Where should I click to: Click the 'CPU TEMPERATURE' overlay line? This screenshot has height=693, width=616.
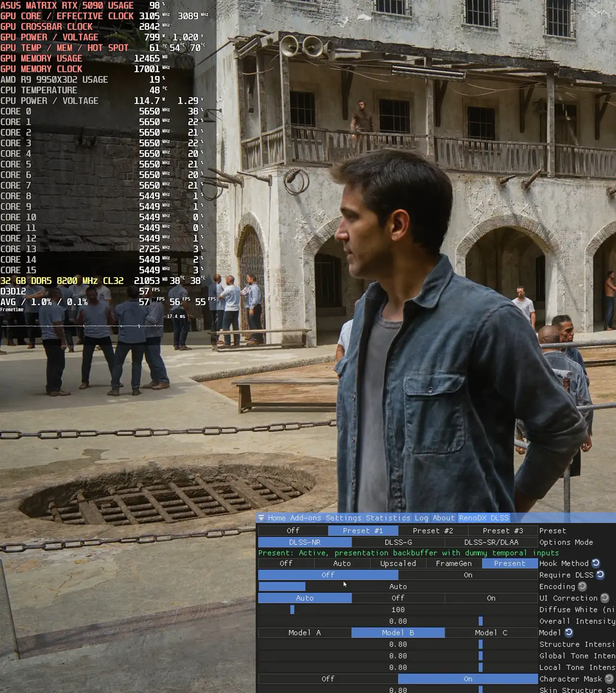84,90
